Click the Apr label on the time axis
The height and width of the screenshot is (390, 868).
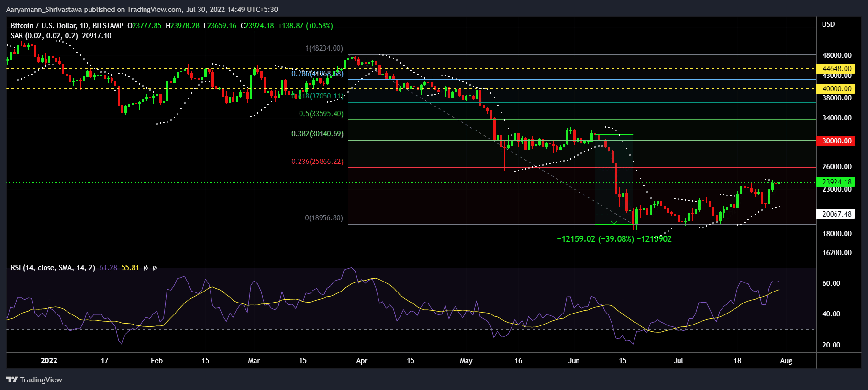click(362, 361)
